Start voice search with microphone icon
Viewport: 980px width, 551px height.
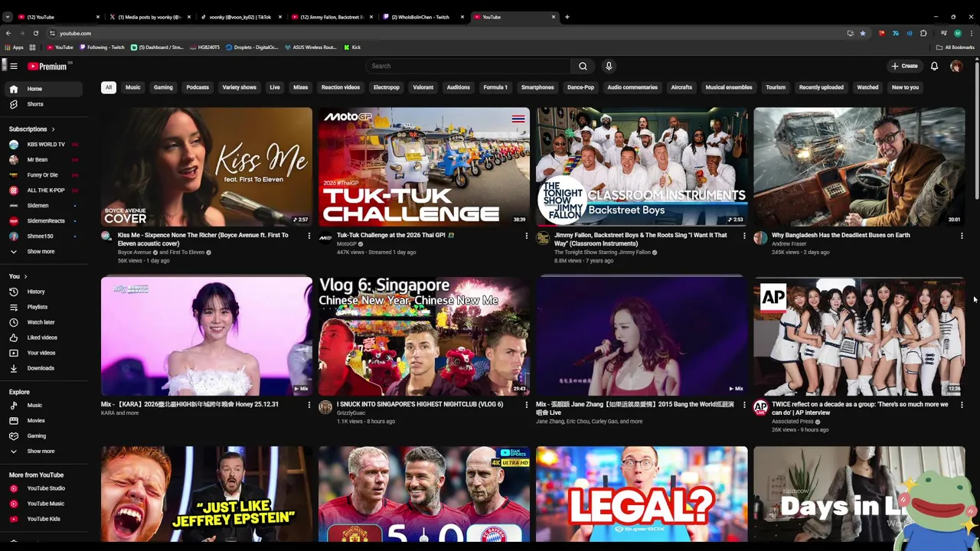tap(609, 67)
